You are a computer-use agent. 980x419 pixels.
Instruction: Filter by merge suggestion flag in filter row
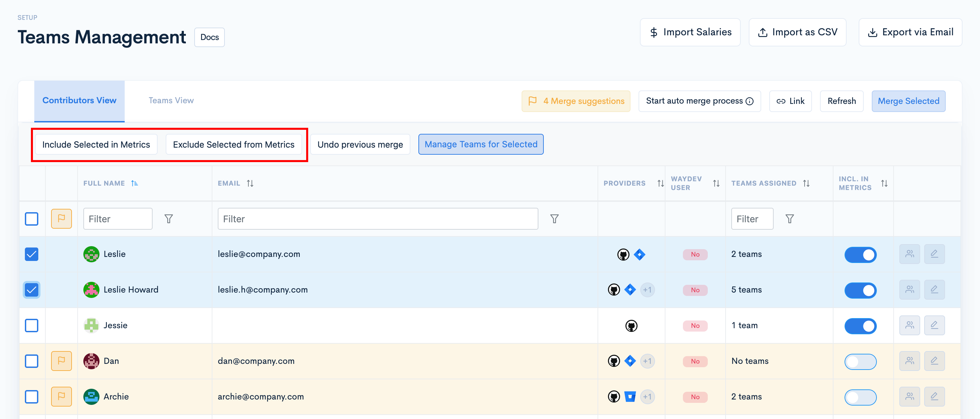(x=61, y=219)
